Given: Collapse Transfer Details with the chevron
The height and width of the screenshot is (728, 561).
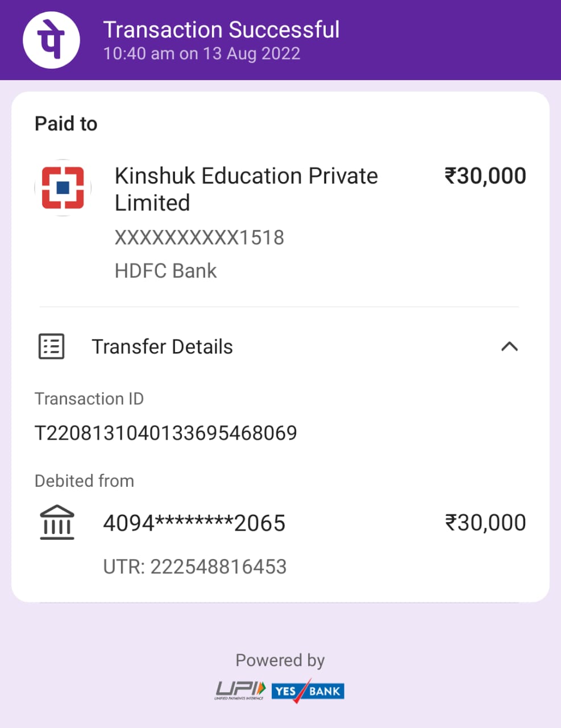Looking at the screenshot, I should pos(509,346).
